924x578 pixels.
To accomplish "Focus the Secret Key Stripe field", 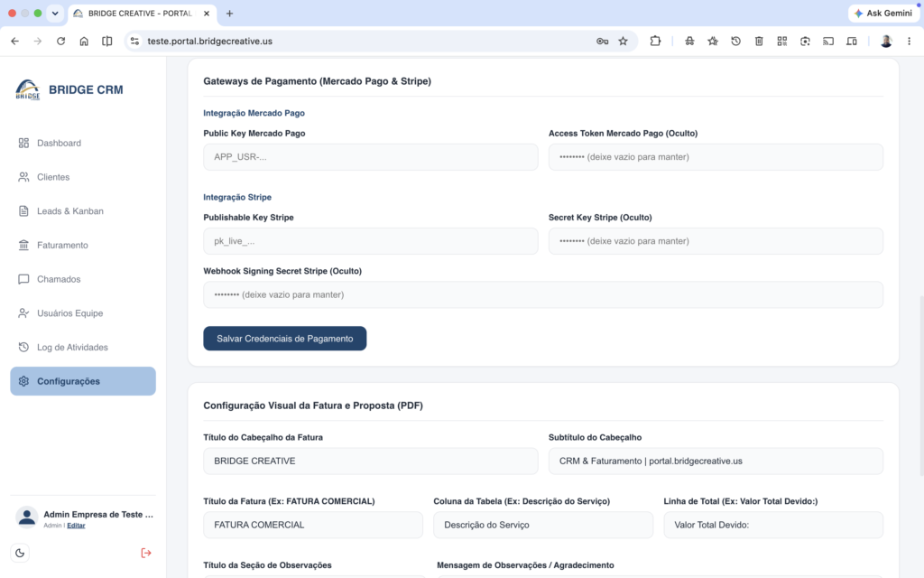I will click(x=716, y=241).
